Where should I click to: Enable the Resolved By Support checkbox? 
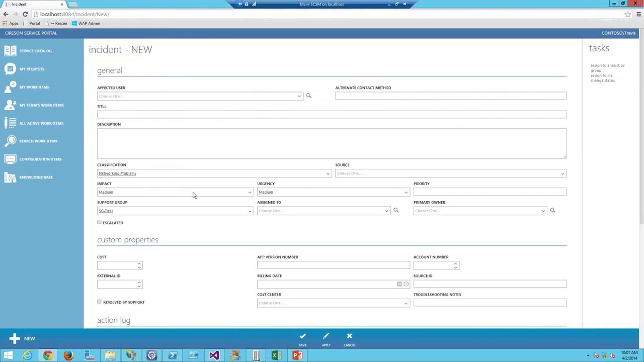(x=99, y=301)
